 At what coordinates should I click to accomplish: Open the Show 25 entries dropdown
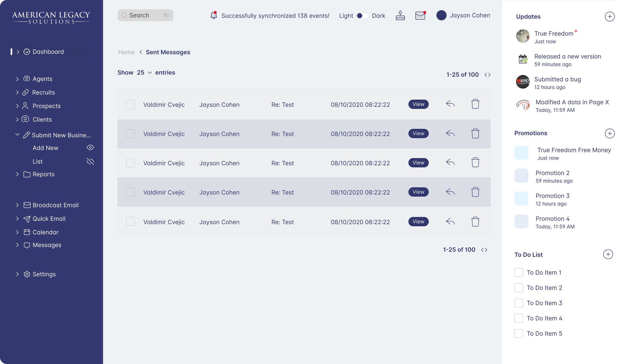(144, 73)
